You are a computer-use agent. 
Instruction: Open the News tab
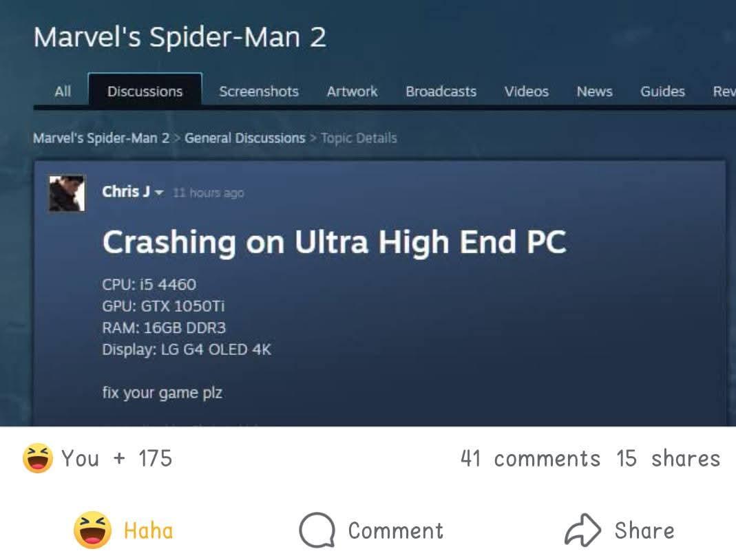595,91
